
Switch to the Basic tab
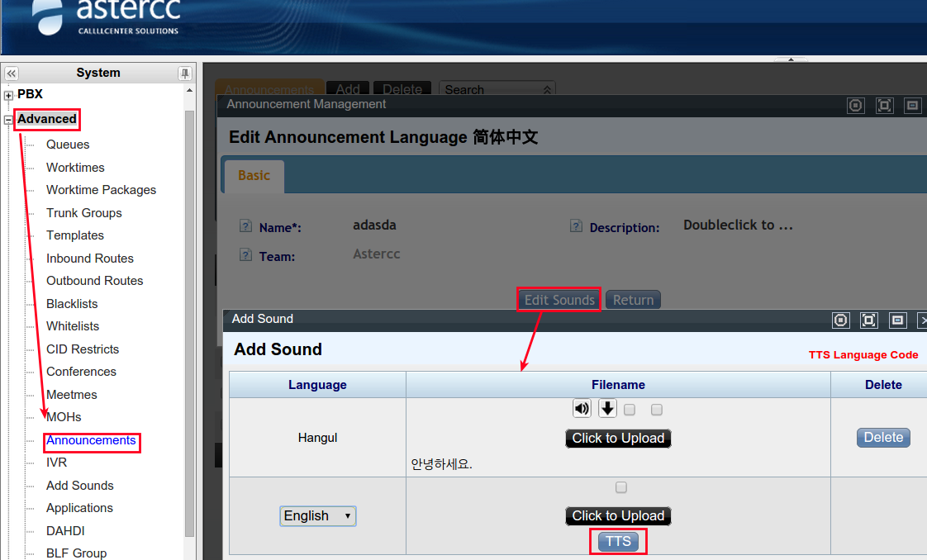click(x=254, y=176)
